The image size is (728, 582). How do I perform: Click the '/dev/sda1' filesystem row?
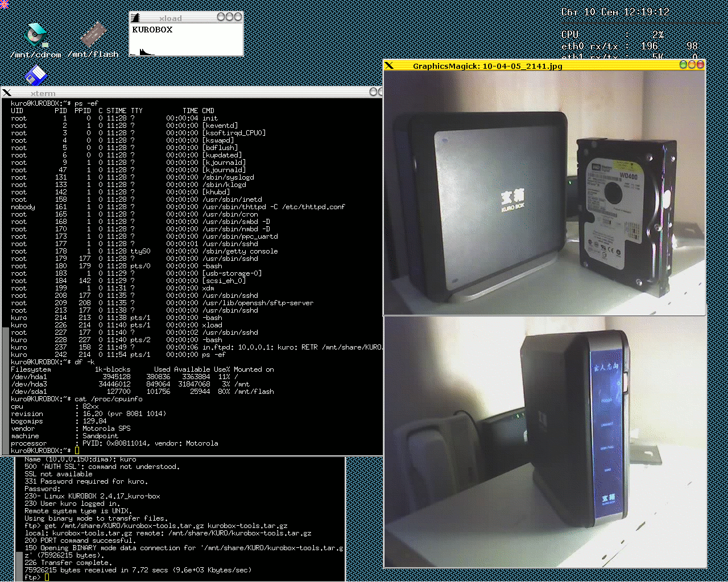pos(142,392)
